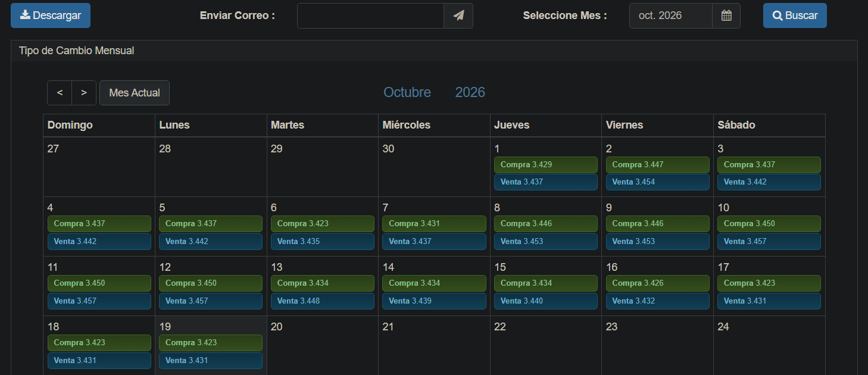Click the Descargar download button
868x375 pixels.
click(51, 15)
